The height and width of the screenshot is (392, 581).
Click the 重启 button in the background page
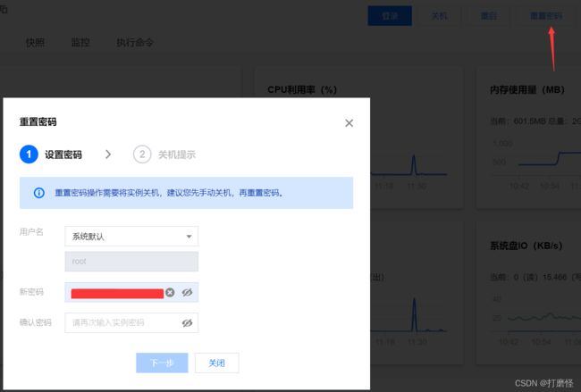pos(489,16)
